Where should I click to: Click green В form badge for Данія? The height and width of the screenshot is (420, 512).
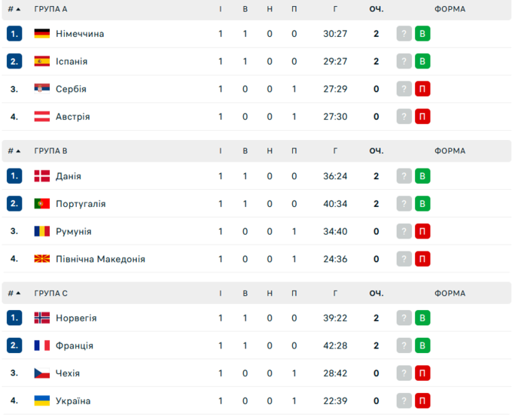point(422,176)
